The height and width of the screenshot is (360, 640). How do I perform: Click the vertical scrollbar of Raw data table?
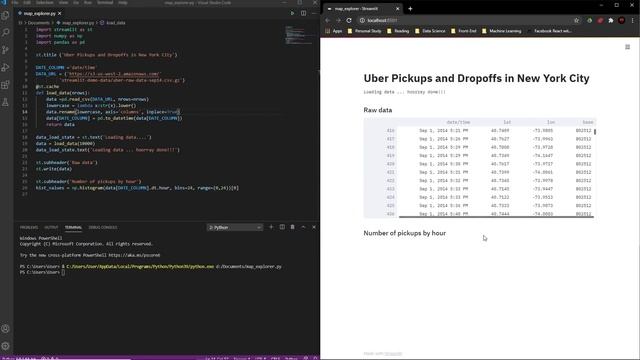[595, 132]
